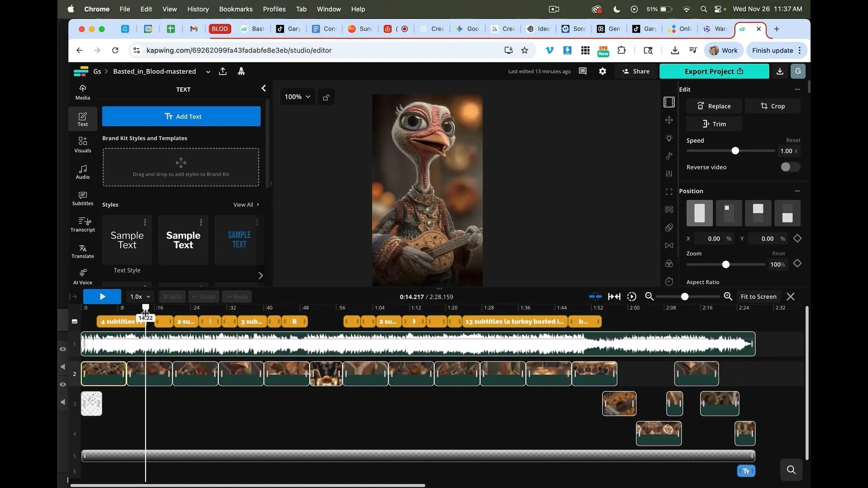Open the AI Voice sidebar tool
The image size is (868, 488).
[82, 277]
